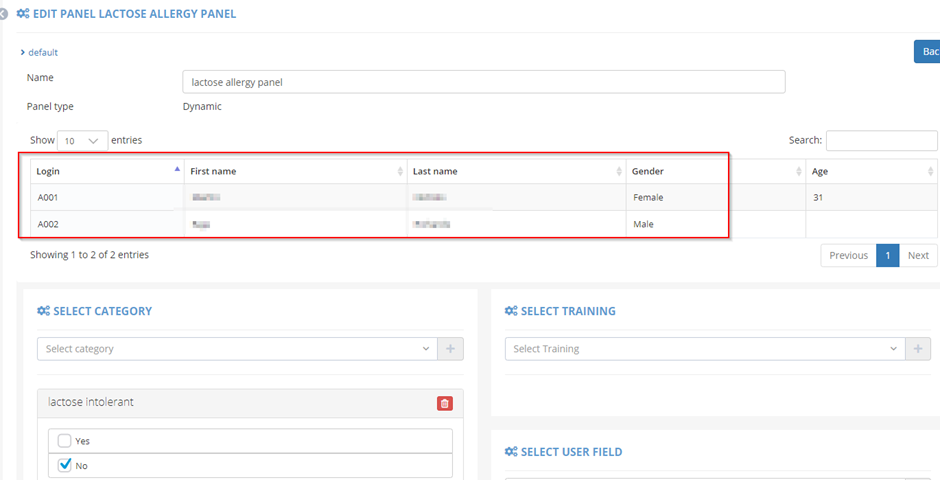Click the red trash icon for lactose intolerant
Viewport: 940px width, 480px height.
(445, 403)
